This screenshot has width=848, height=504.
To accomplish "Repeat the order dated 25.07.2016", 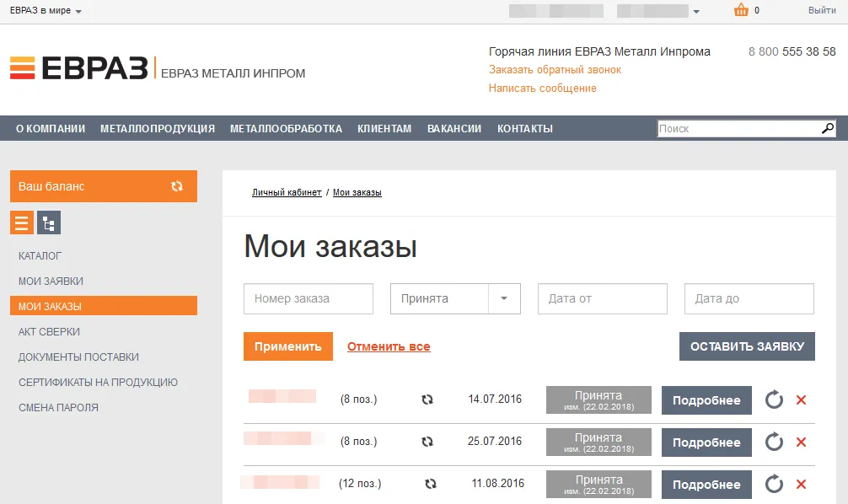I will pos(774,442).
